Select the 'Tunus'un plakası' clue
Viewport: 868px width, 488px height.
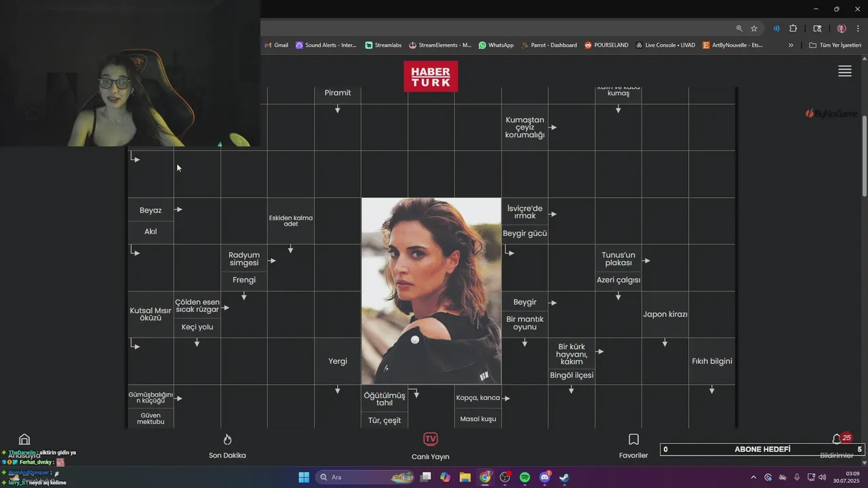click(618, 259)
